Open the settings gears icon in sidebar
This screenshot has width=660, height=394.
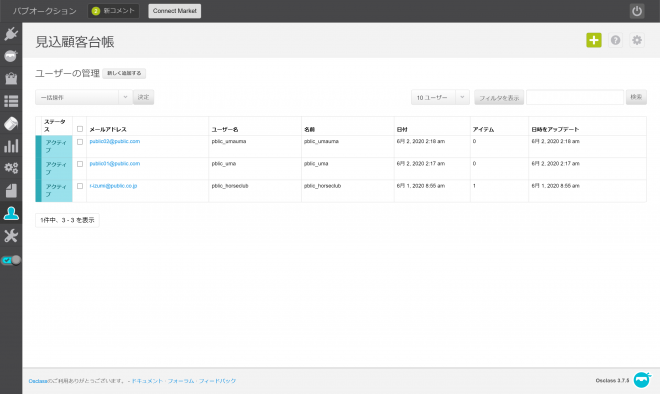click(x=11, y=168)
